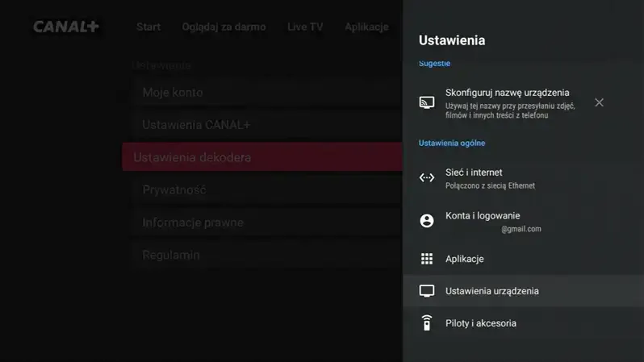
Task: Click Połączono z siecią Ethernet status text
Action: 491,186
